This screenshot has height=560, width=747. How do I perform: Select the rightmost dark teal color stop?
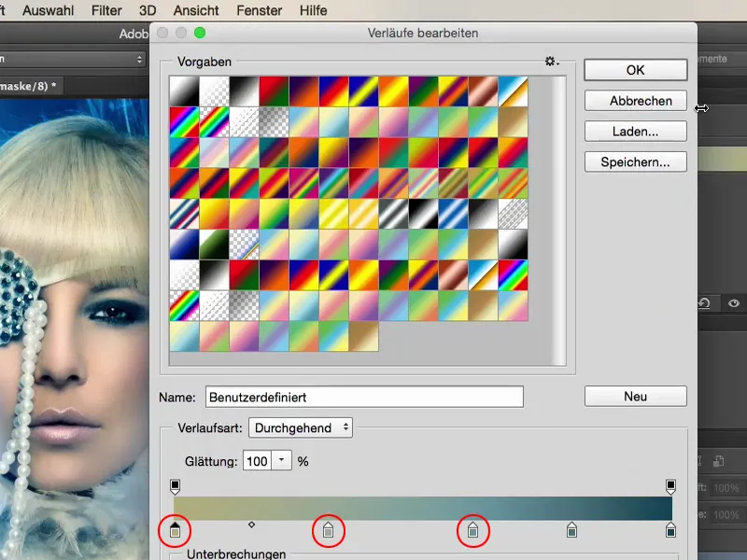670,529
